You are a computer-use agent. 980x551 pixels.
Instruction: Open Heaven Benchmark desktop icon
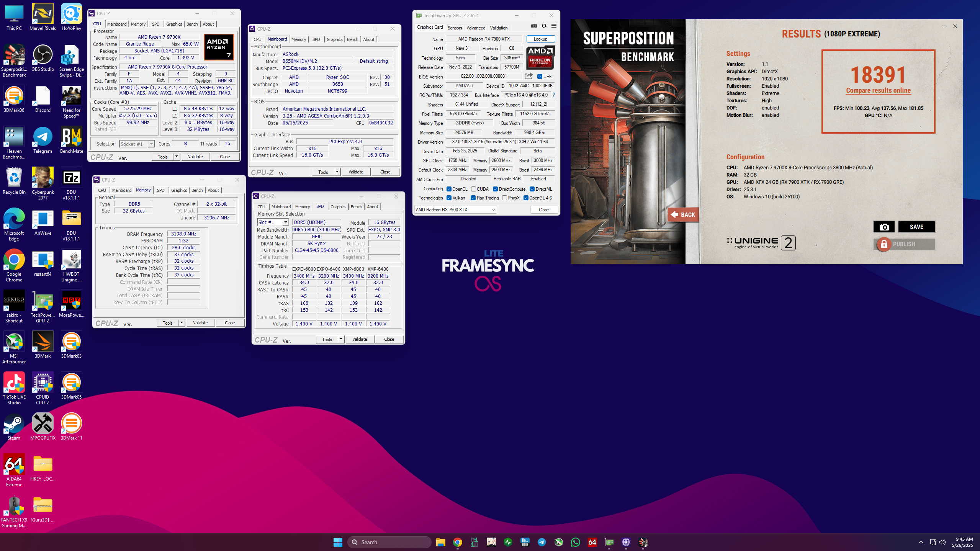14,143
